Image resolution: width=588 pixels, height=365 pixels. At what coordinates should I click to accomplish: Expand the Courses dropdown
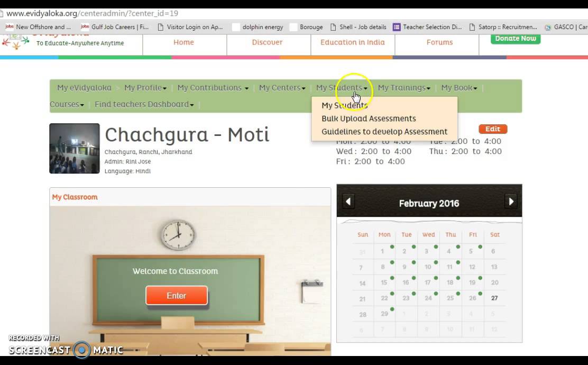point(67,104)
